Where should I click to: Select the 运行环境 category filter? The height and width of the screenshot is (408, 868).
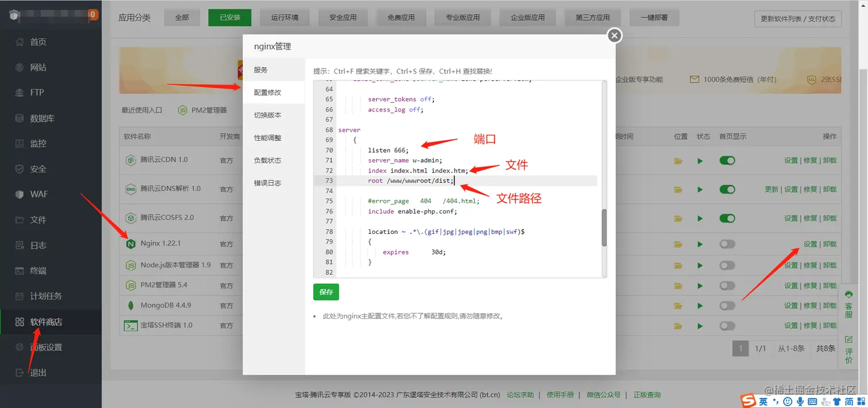tap(285, 17)
